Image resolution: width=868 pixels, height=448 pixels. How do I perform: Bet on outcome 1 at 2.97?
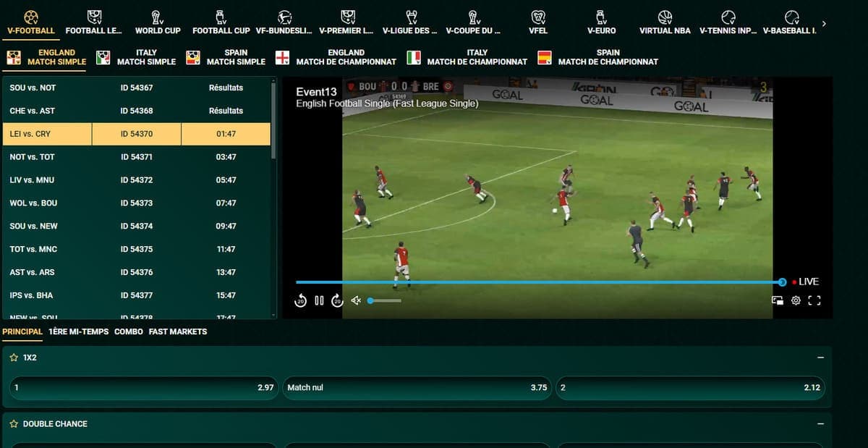(144, 387)
